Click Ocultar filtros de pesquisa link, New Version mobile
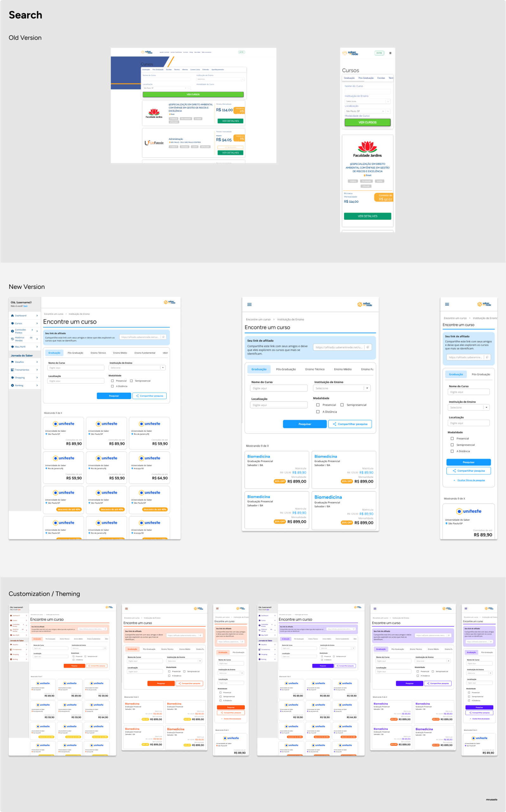The height and width of the screenshot is (812, 506). pos(471,480)
